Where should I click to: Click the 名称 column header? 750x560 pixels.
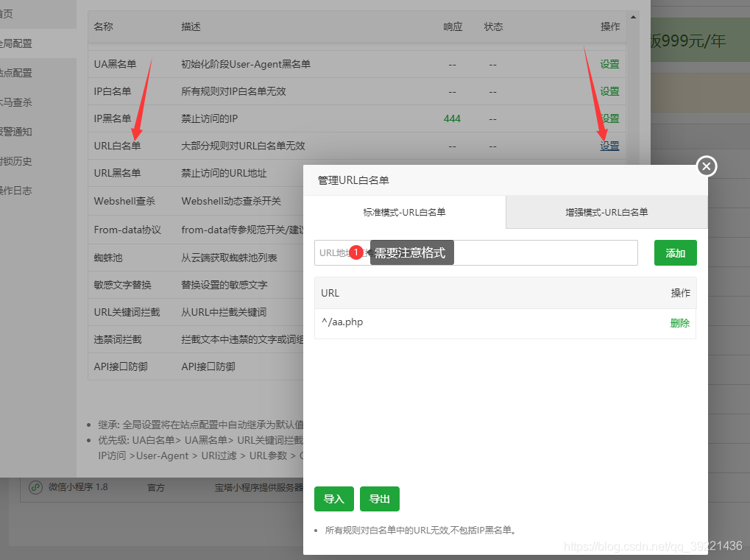tap(103, 26)
